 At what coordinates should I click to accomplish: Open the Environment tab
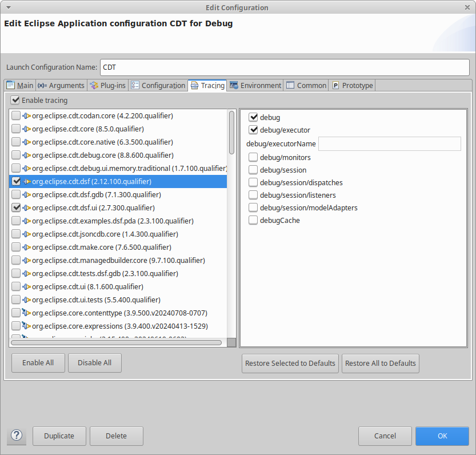pyautogui.click(x=255, y=85)
